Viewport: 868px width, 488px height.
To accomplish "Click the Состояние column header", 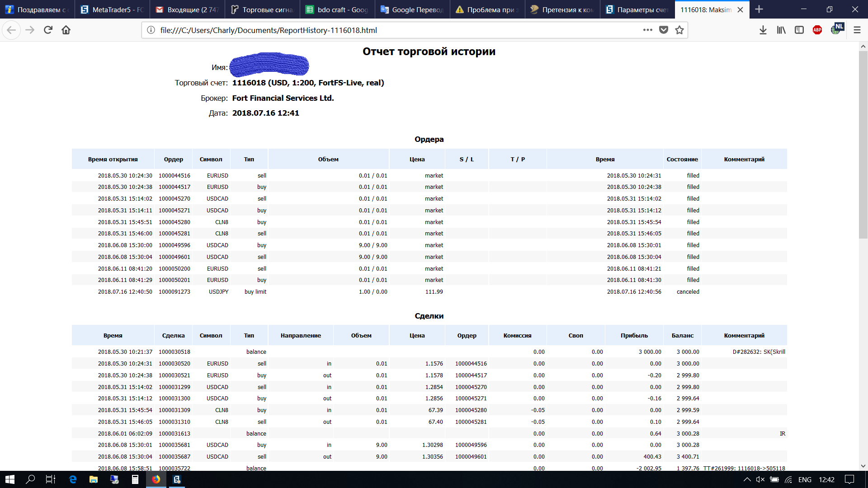I will [x=682, y=159].
